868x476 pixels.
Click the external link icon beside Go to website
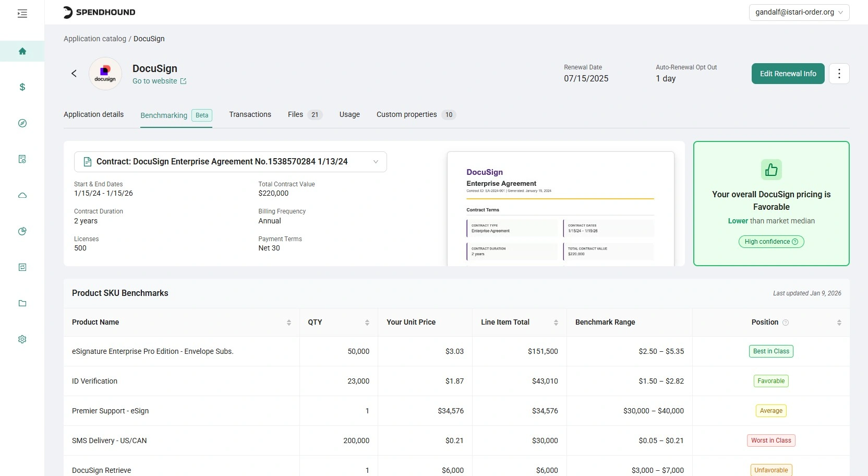click(x=183, y=81)
